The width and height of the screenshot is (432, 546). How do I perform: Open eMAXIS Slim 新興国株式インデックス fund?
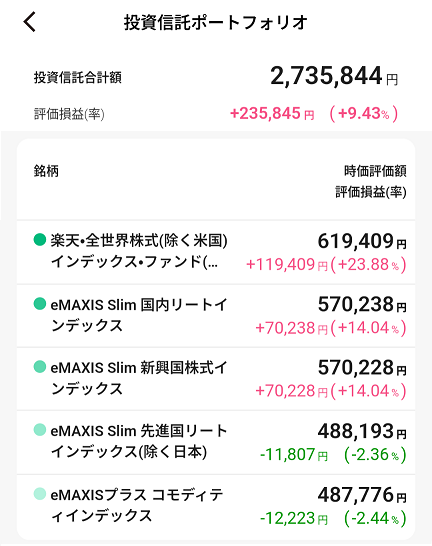pos(216,379)
